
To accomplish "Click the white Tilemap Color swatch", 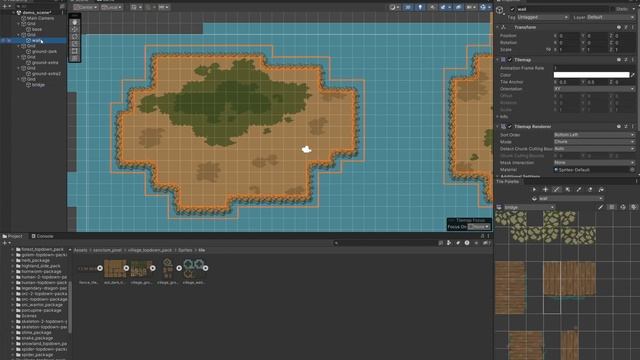I will [591, 75].
